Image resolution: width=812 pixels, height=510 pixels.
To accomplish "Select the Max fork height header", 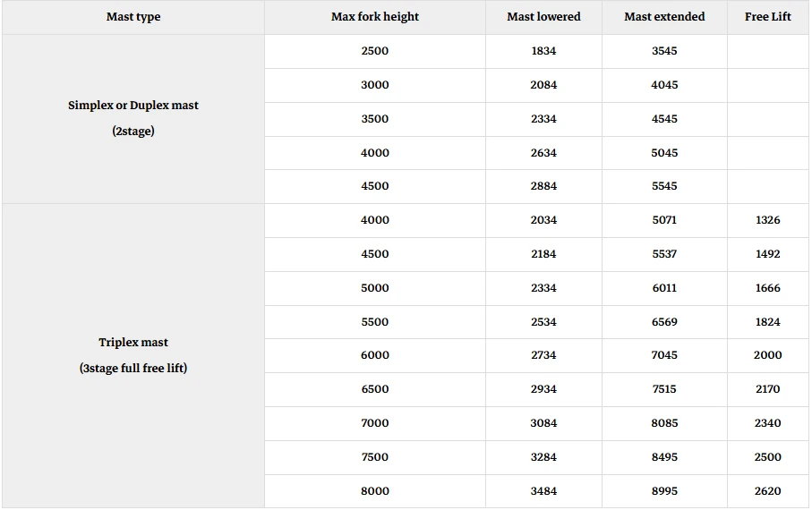I will [x=375, y=17].
